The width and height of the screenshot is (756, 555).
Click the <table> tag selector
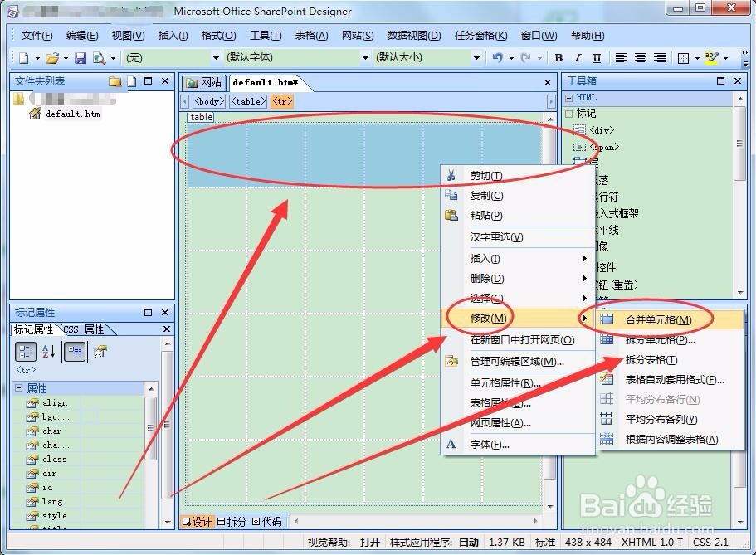pos(248,101)
